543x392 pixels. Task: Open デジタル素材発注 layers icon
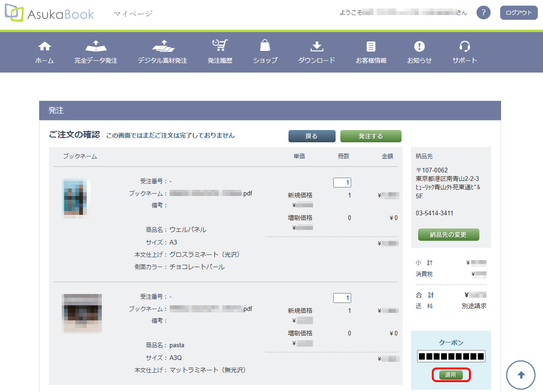point(163,46)
